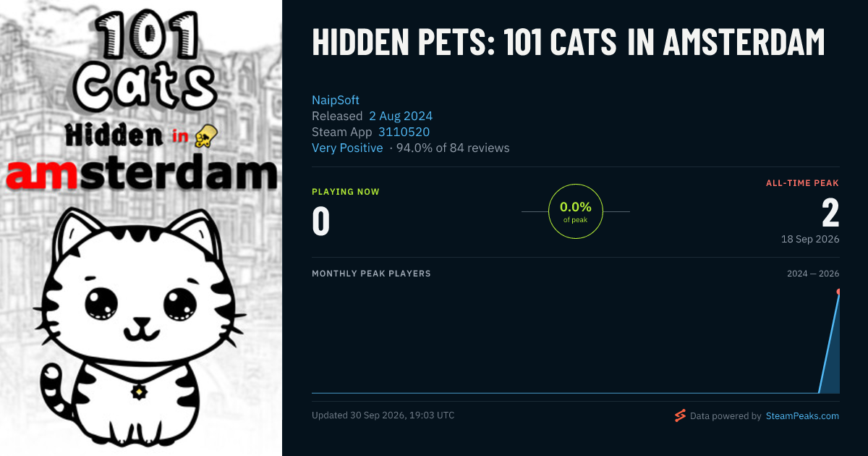Click the red peak point on chart
The height and width of the screenshot is (456, 868).
pyautogui.click(x=838, y=292)
